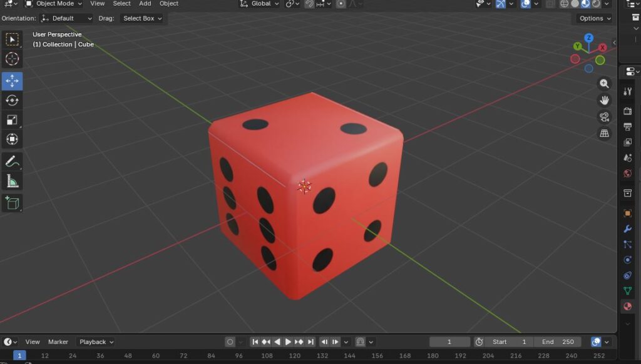Open the Select menu
Image resolution: width=641 pixels, height=364 pixels.
[x=122, y=4]
